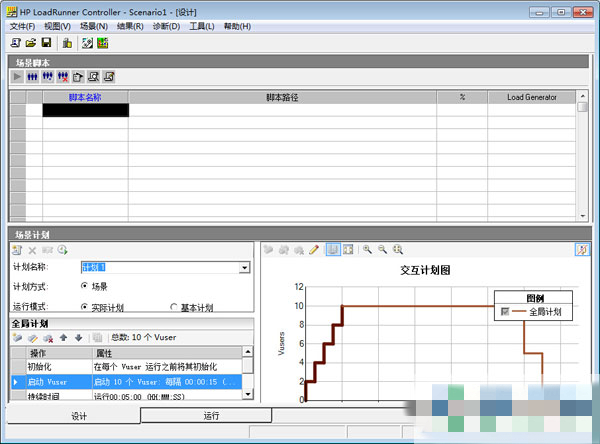Image resolution: width=600 pixels, height=444 pixels.
Task: Click the Load Generator column header
Action: point(532,97)
